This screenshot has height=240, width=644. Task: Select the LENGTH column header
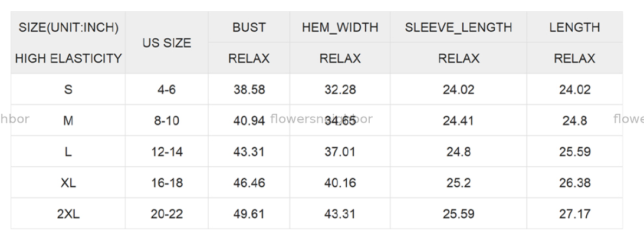pyautogui.click(x=574, y=27)
